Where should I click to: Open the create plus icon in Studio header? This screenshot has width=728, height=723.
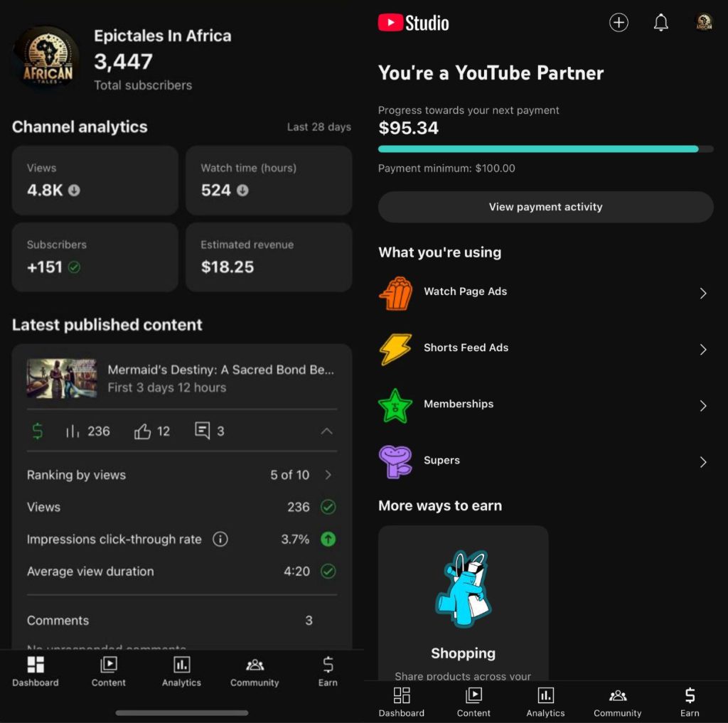[x=619, y=22]
